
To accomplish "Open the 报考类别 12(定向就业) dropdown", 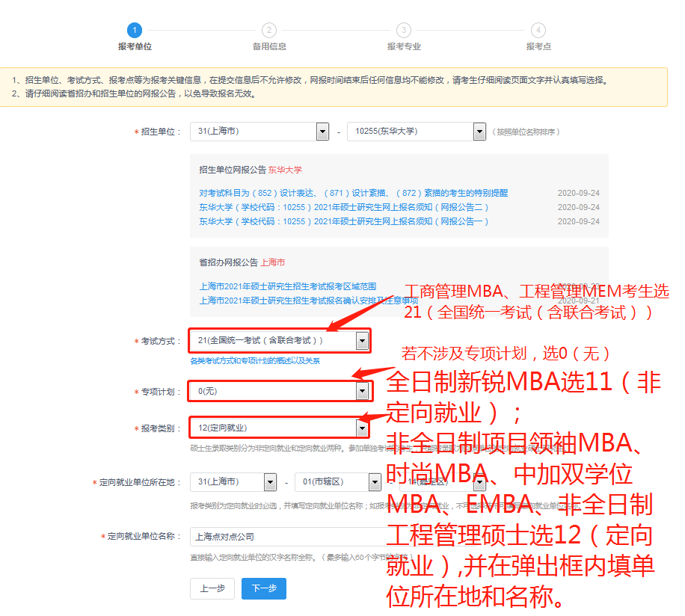I will click(x=362, y=428).
